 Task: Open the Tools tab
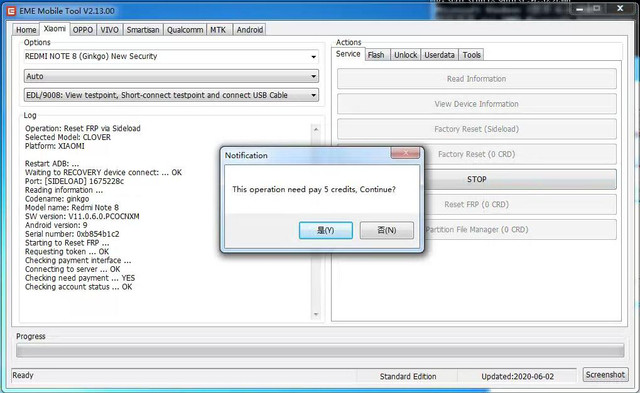pyautogui.click(x=471, y=55)
